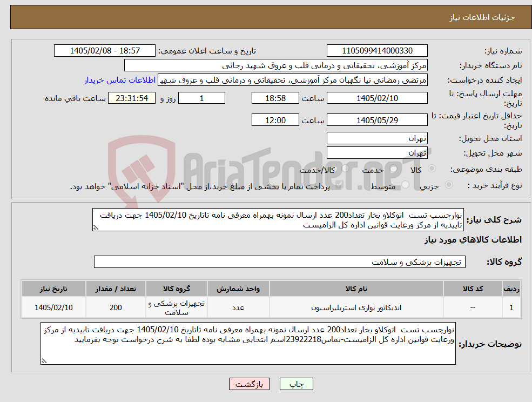Click the گروه کالا field تجهیزات پزشکی و سلامت
The width and height of the screenshot is (532, 402).
pyautogui.click(x=280, y=262)
